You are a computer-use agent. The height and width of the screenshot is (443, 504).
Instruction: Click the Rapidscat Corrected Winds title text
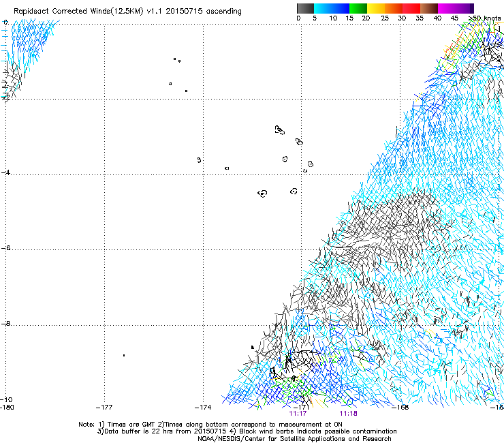point(127,12)
